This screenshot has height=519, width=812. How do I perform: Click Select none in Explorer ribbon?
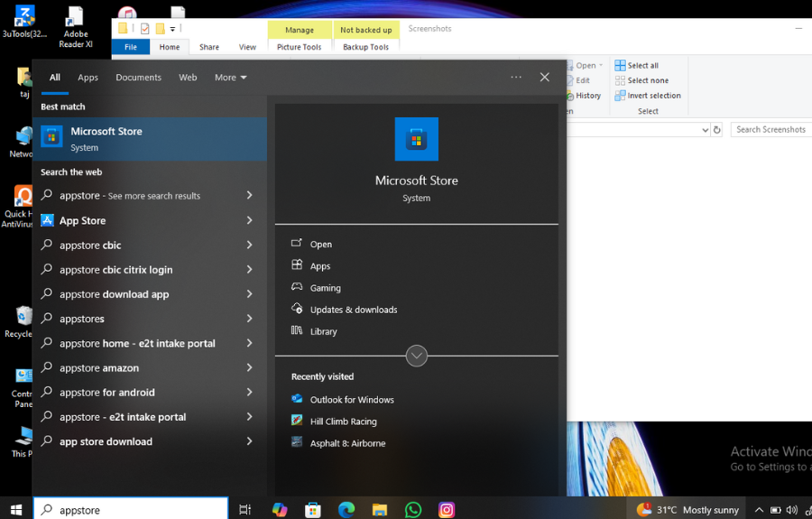(641, 80)
